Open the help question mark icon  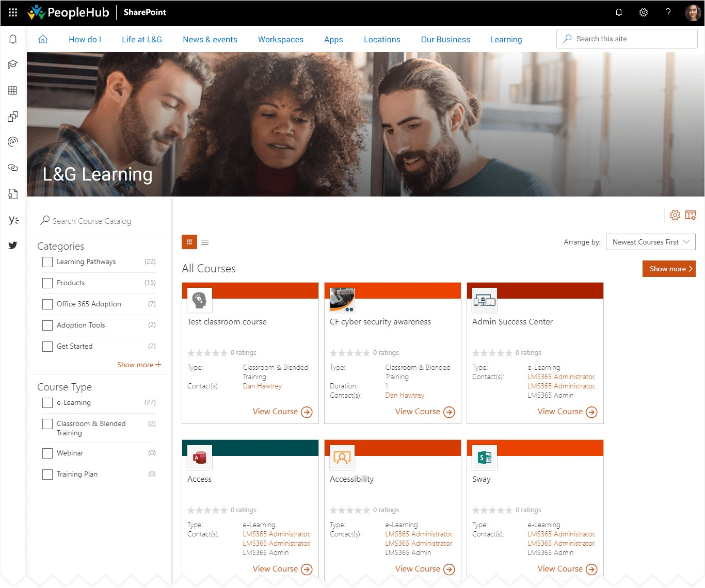[x=668, y=12]
